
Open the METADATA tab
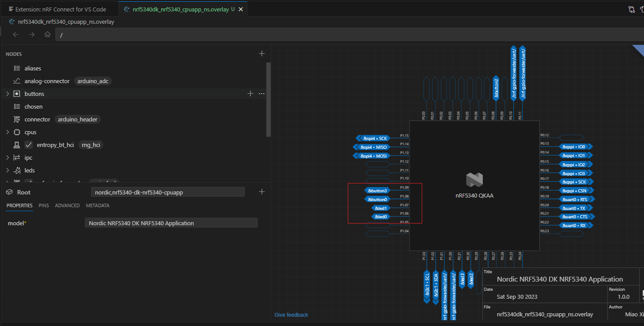98,205
